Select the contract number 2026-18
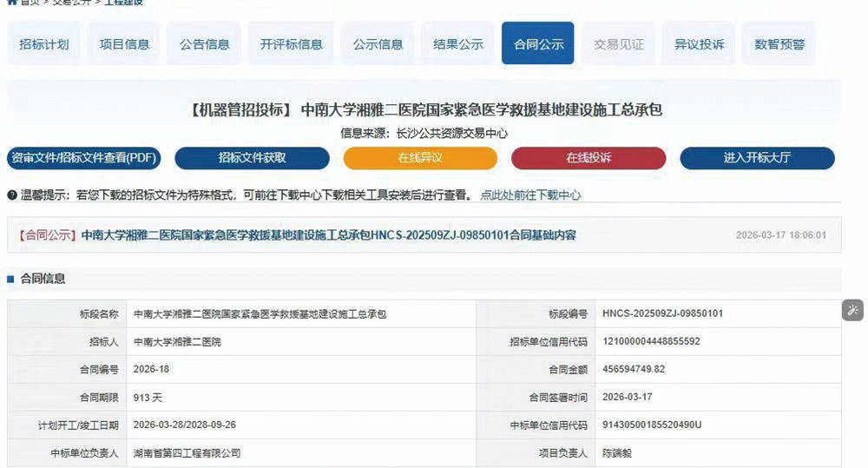868x468 pixels. pos(151,369)
